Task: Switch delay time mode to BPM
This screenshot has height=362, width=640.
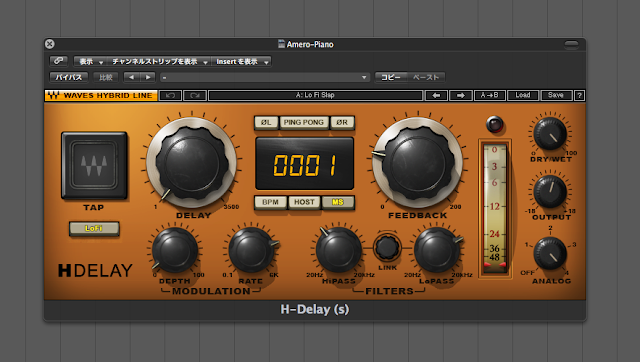Action: [270, 202]
